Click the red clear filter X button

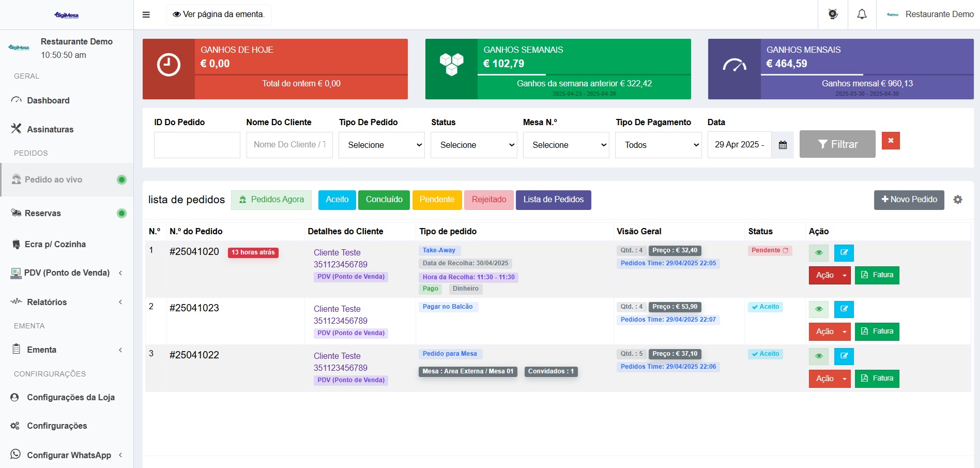[891, 141]
